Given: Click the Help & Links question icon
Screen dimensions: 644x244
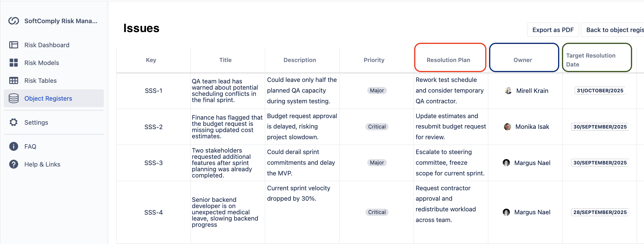Looking at the screenshot, I should pyautogui.click(x=14, y=164).
